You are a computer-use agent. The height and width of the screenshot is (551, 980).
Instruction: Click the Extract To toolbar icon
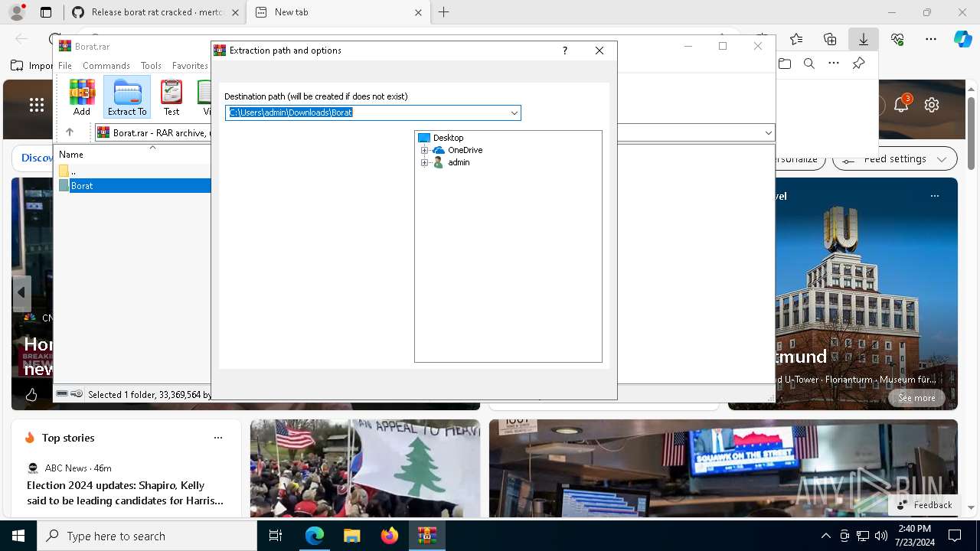point(127,97)
